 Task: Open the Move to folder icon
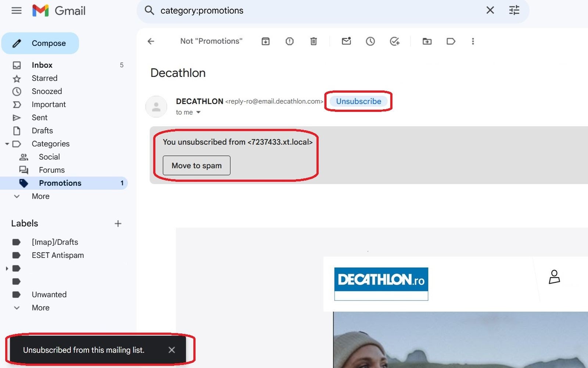click(427, 41)
